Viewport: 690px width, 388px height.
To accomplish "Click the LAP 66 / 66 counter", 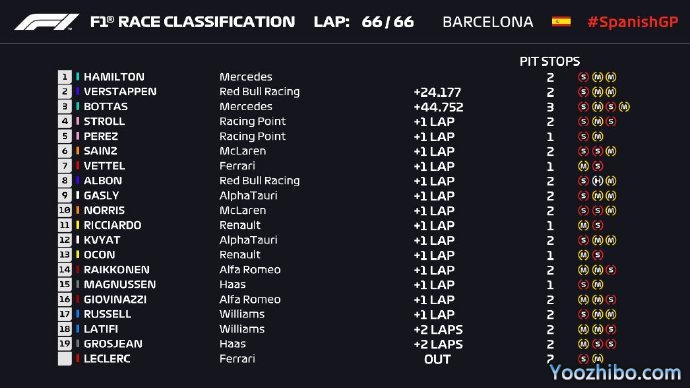I will (x=364, y=22).
